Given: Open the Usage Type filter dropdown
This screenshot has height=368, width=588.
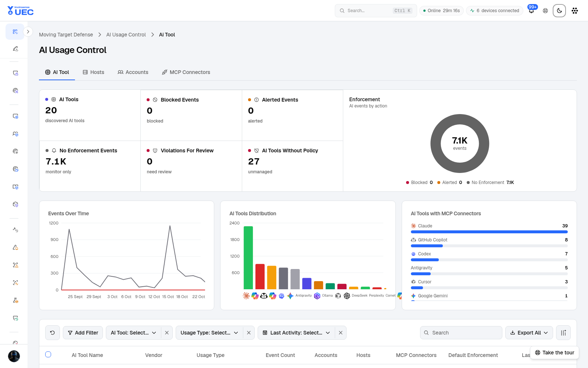Looking at the screenshot, I should click(209, 333).
